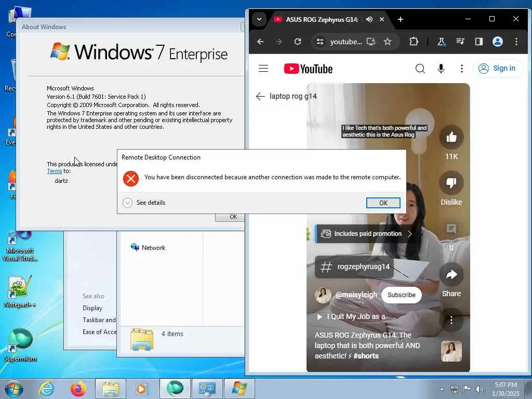
Task: Show hidden tray icons arrow
Action: tap(442, 389)
